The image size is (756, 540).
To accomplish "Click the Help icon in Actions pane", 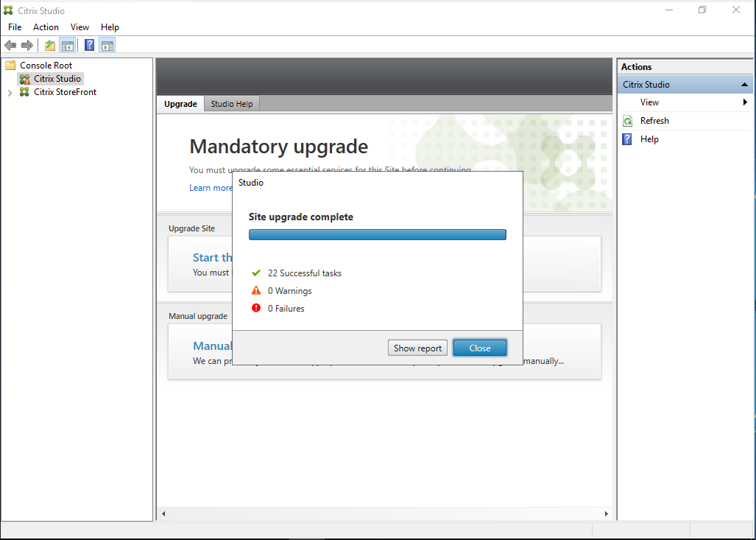I will [626, 139].
